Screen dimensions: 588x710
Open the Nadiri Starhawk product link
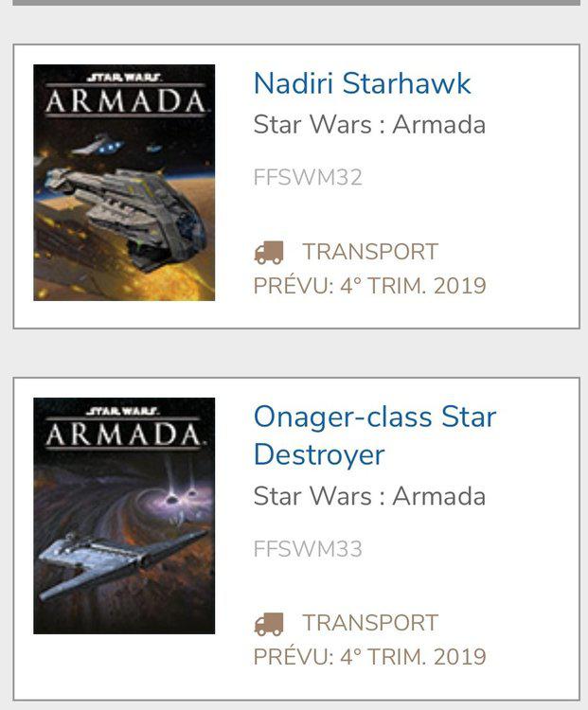tap(362, 83)
